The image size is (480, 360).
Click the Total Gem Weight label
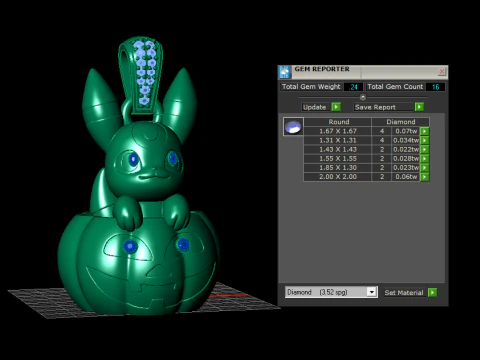[311, 87]
